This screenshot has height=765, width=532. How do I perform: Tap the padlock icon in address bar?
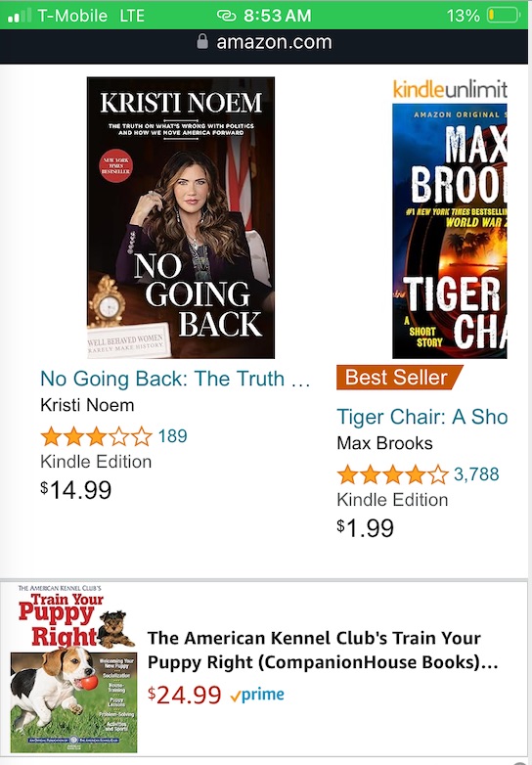pos(202,41)
